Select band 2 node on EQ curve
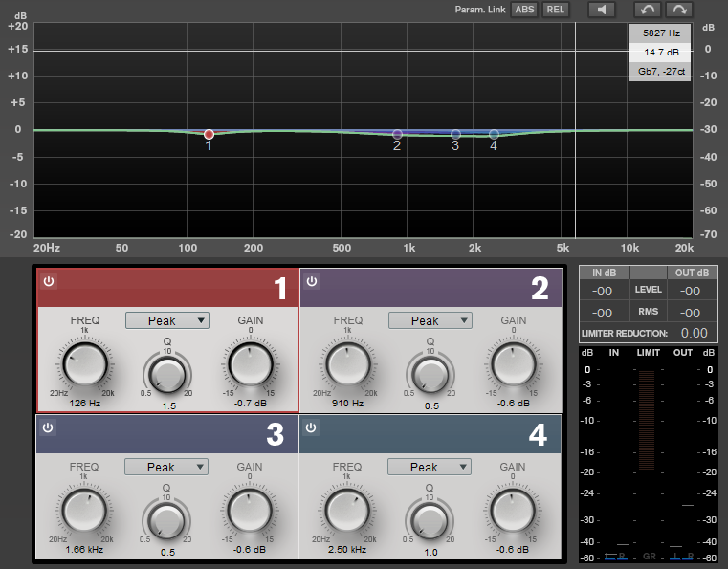Viewport: 728px width, 569px height. pyautogui.click(x=397, y=135)
